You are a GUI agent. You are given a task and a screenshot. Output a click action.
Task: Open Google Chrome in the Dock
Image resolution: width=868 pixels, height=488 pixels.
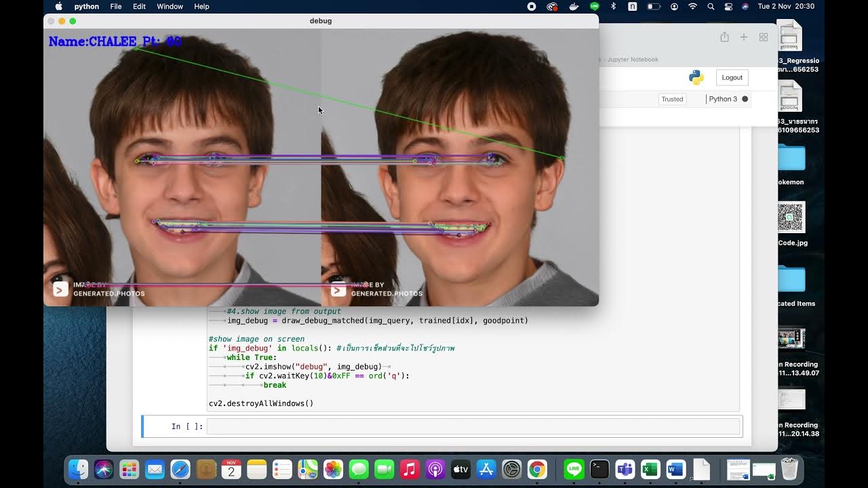(x=537, y=469)
